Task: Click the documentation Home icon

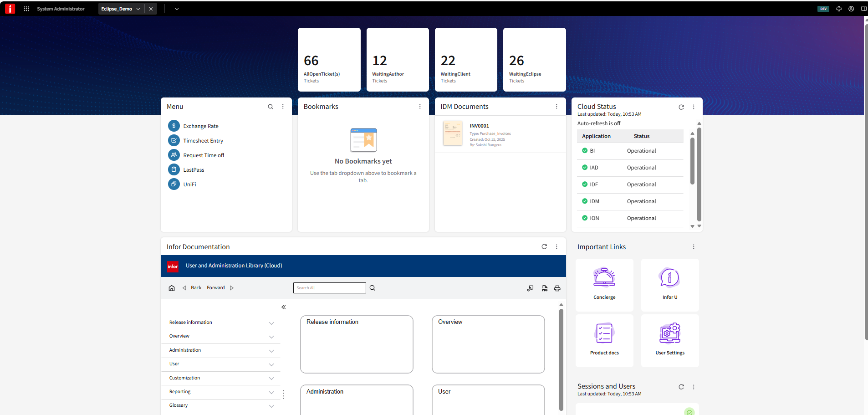Action: click(x=172, y=287)
